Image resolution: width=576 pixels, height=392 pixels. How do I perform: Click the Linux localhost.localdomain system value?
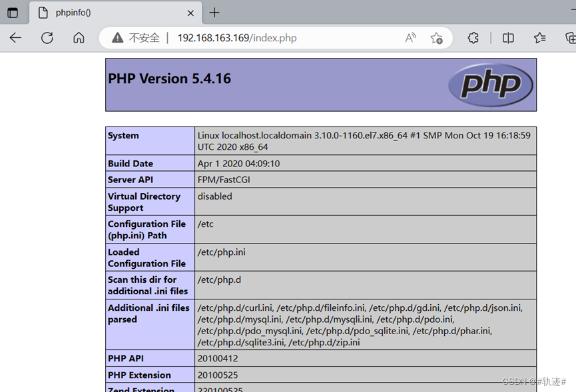(364, 141)
